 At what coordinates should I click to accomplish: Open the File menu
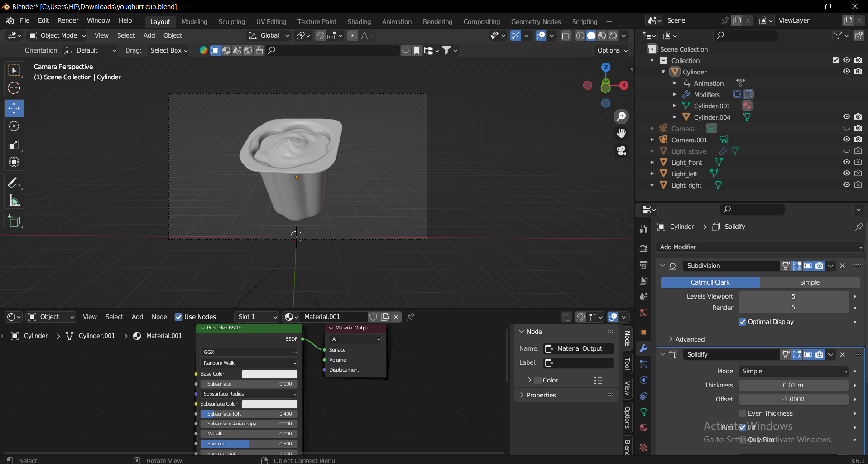coord(25,20)
